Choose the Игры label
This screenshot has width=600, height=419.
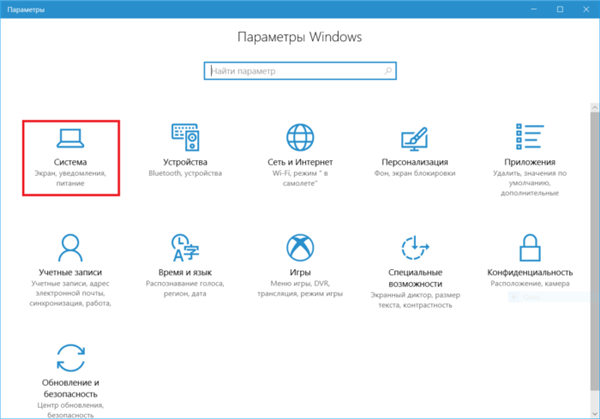pyautogui.click(x=300, y=272)
